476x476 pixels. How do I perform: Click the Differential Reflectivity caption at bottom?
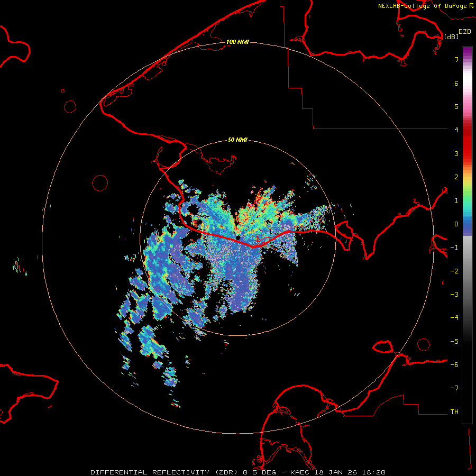tap(238, 472)
